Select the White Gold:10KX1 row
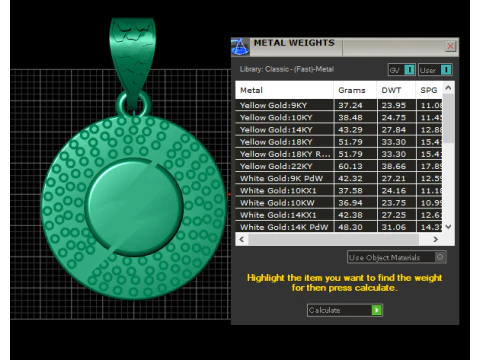480x360 pixels. point(339,190)
